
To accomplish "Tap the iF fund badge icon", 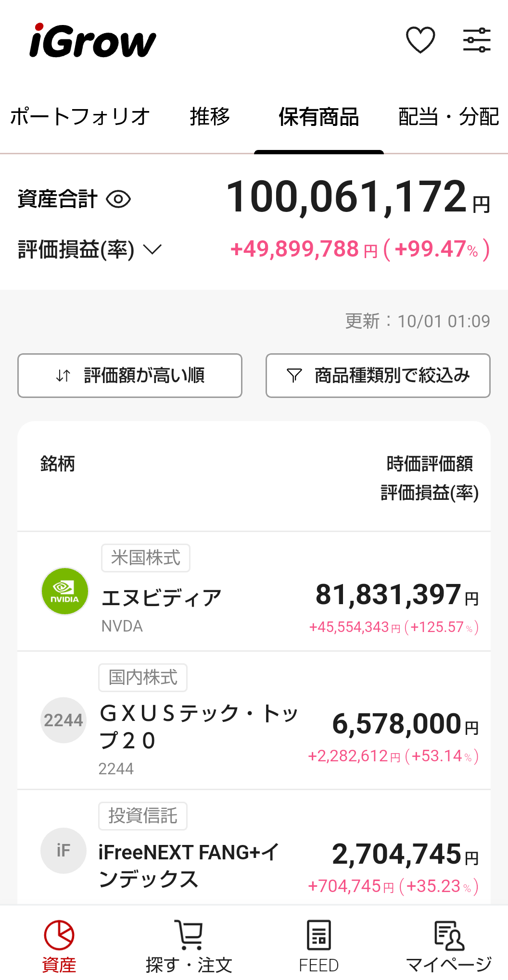I will [63, 850].
